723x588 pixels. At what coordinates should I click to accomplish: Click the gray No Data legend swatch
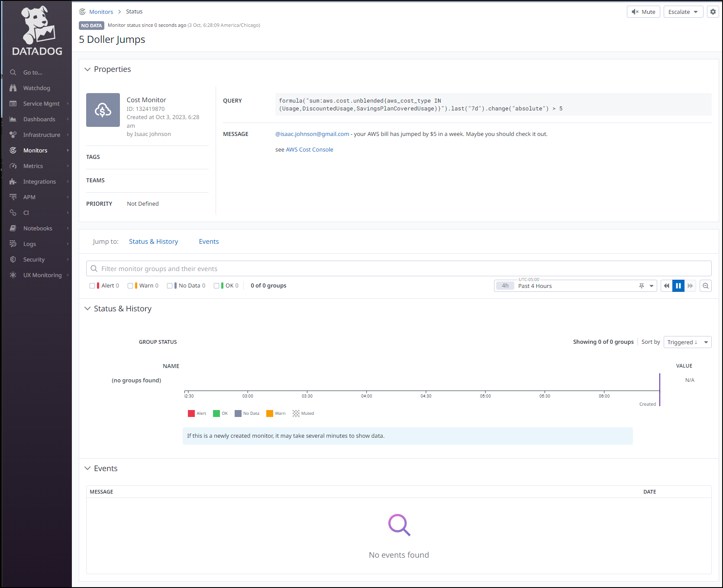(238, 414)
